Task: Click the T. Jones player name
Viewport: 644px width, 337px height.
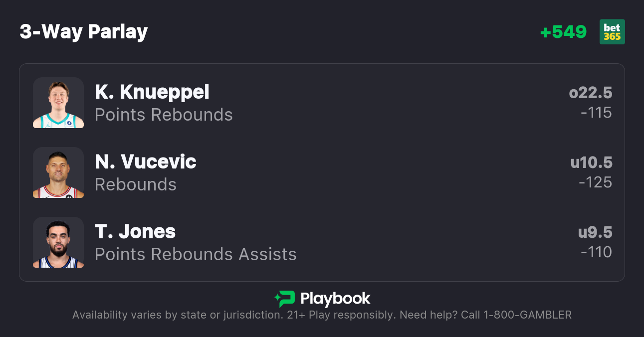Action: coord(135,231)
